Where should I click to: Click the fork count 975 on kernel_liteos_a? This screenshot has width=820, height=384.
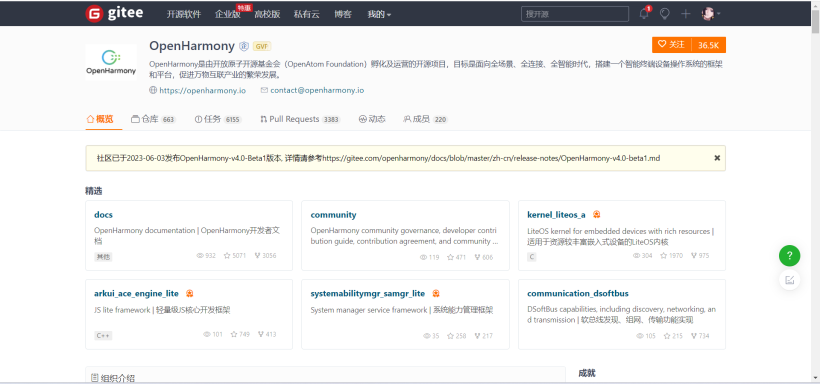coord(700,256)
